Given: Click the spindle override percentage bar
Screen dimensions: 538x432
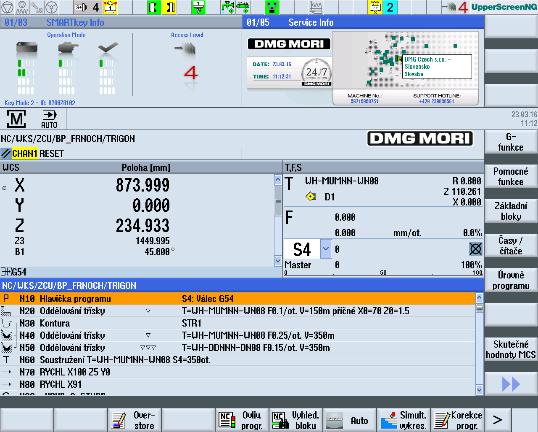Looking at the screenshot, I should tap(384, 273).
